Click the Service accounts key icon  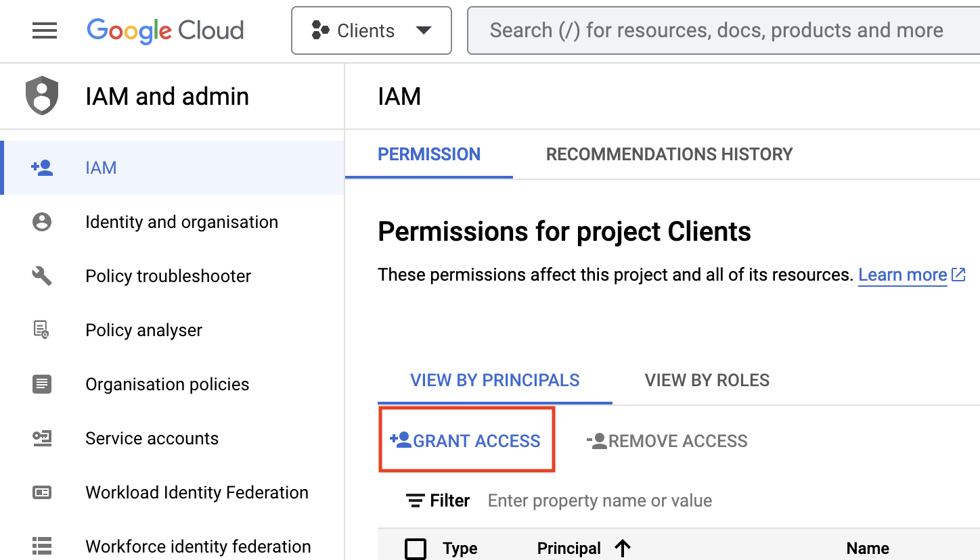[42, 438]
